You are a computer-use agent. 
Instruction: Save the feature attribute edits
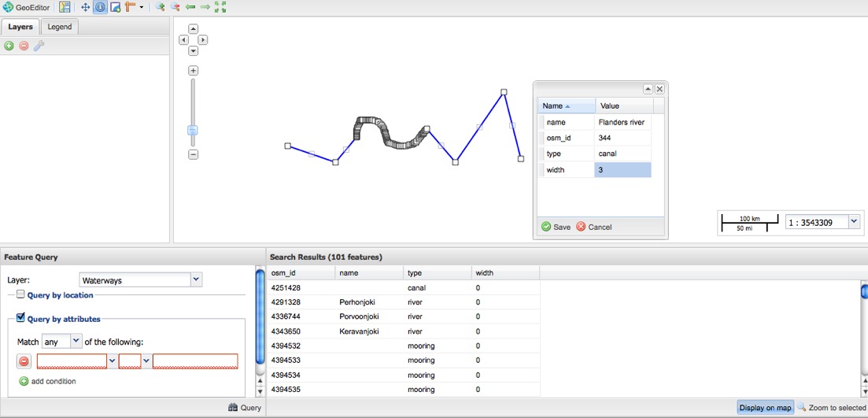pyautogui.click(x=556, y=227)
